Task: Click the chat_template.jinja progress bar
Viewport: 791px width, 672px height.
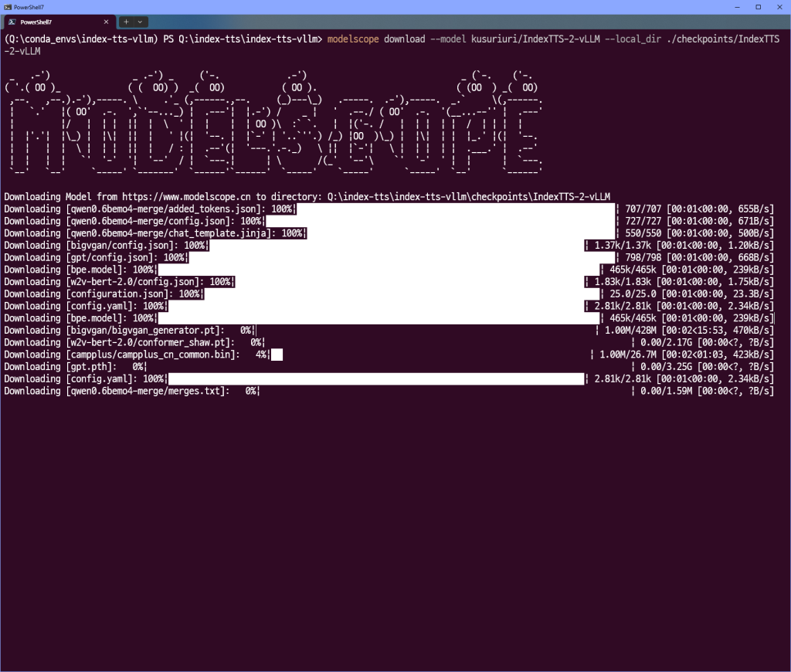Action: [461, 233]
